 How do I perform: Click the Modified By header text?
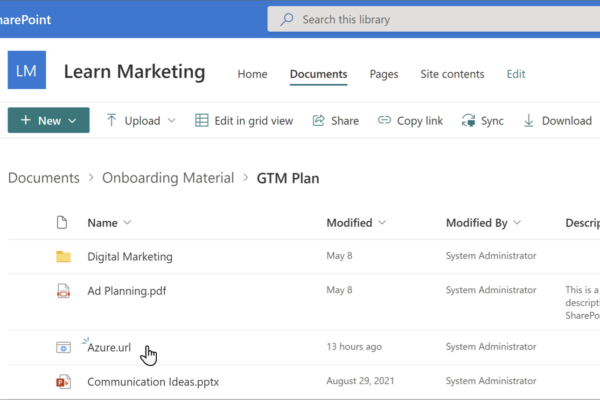point(476,223)
